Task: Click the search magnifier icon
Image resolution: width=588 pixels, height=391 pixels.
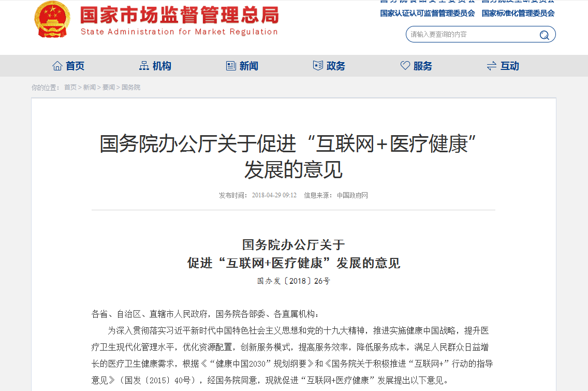Action: (x=544, y=35)
